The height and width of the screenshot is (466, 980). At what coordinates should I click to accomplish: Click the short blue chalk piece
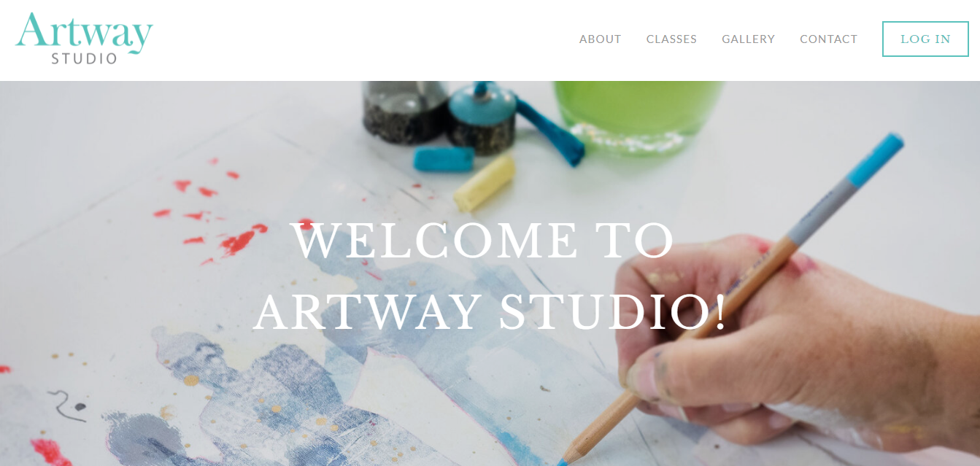coord(444,159)
